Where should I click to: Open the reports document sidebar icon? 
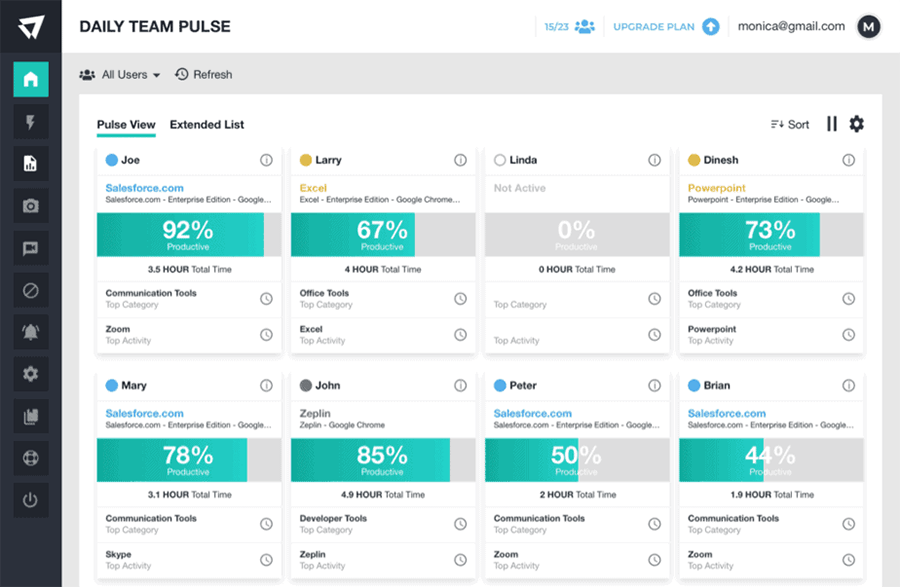(30, 164)
